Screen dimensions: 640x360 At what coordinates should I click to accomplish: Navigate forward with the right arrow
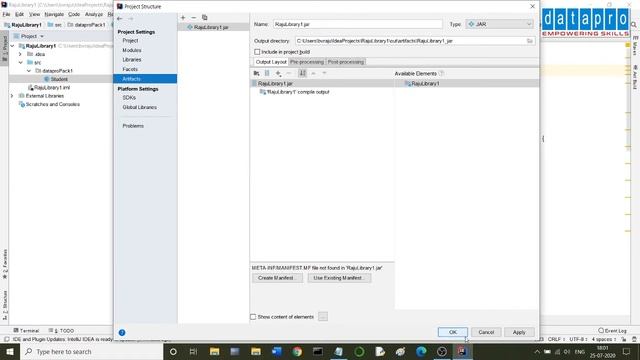point(131,18)
